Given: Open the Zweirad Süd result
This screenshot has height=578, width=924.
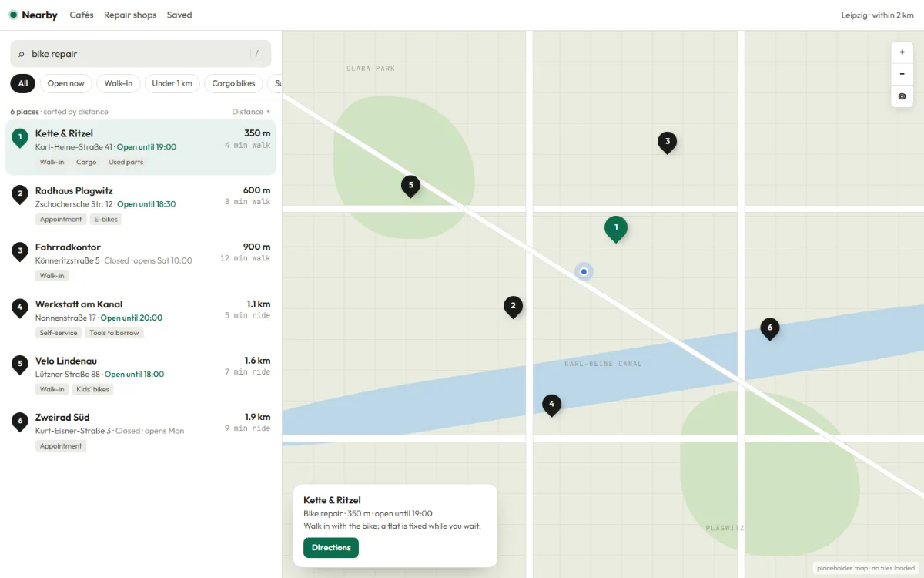Looking at the screenshot, I should tap(140, 431).
